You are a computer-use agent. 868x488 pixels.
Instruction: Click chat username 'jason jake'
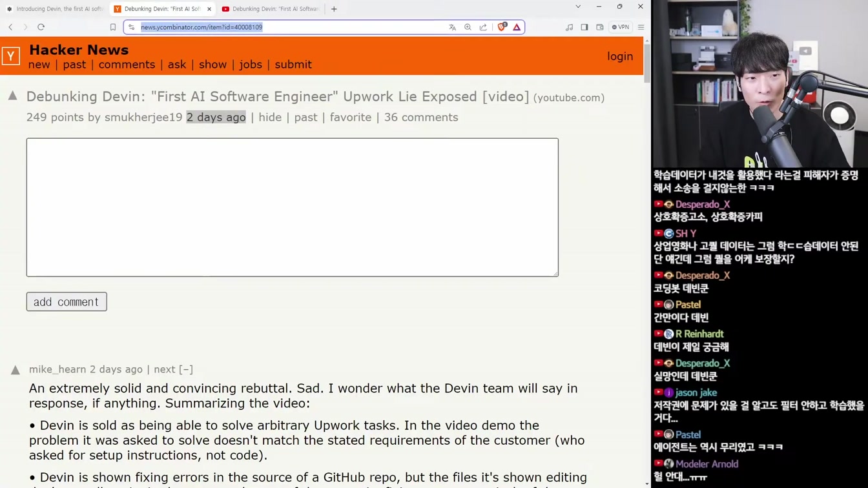pos(696,392)
